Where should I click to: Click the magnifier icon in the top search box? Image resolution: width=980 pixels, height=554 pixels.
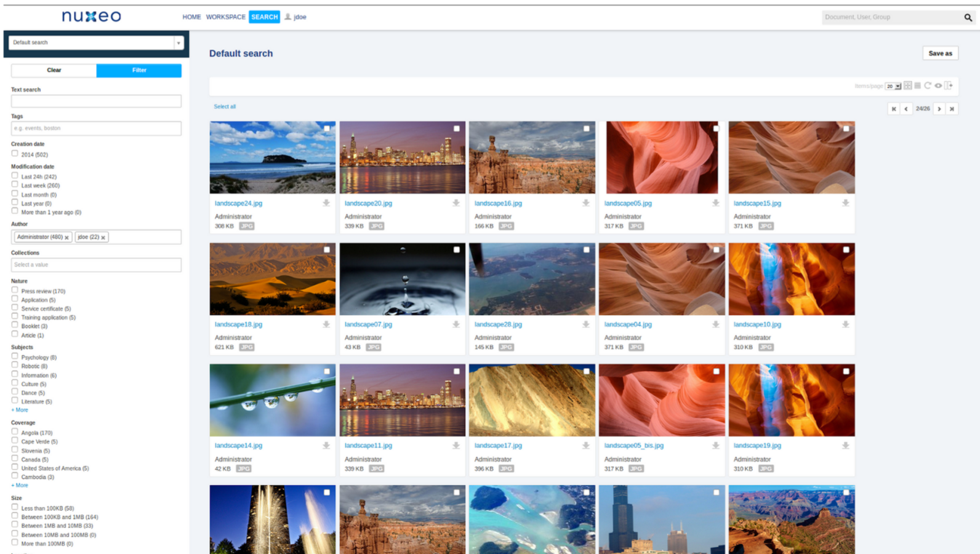[968, 17]
